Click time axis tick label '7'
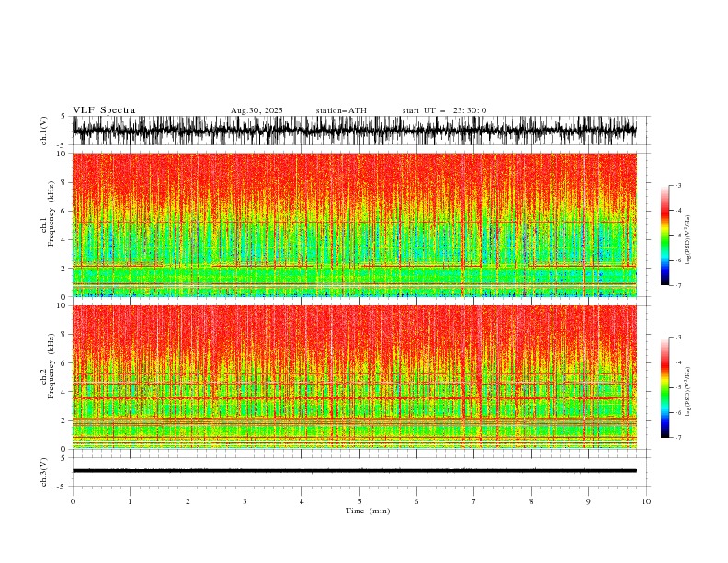Viewport: 728px width, 563px height. (x=474, y=501)
